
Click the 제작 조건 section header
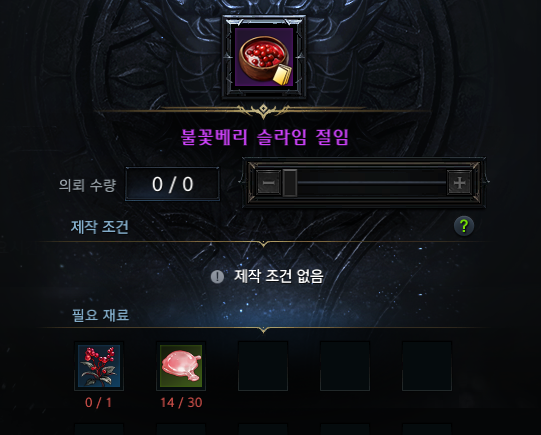(x=100, y=227)
